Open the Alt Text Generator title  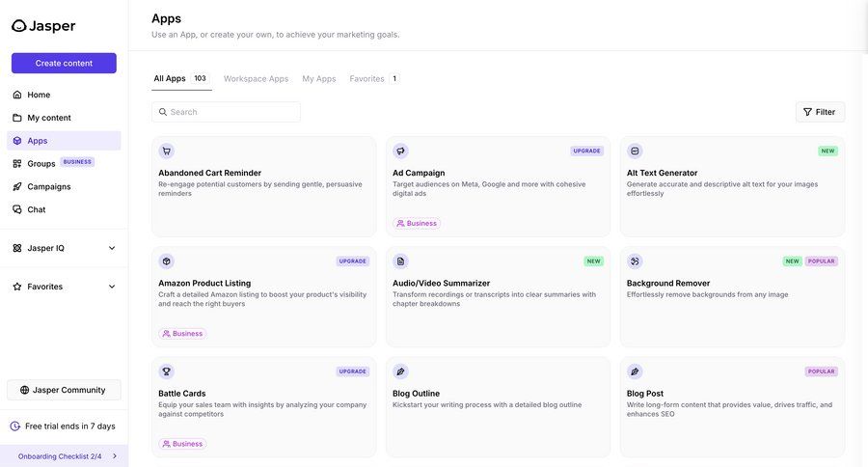[x=662, y=173]
